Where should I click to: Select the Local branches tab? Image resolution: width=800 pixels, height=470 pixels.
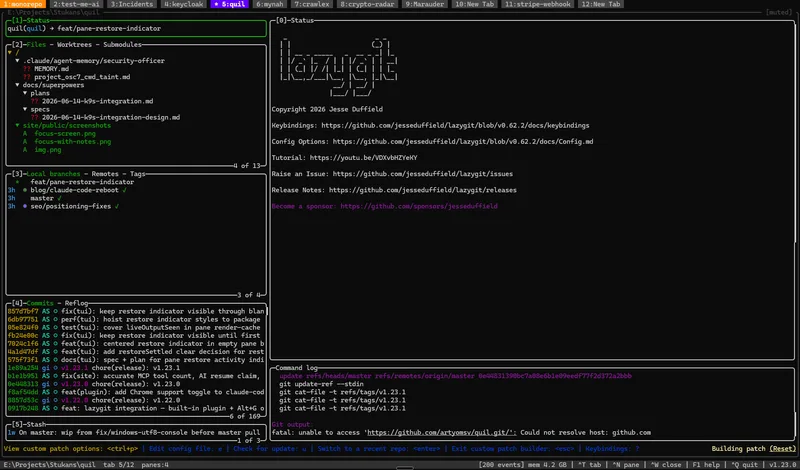[x=54, y=174]
